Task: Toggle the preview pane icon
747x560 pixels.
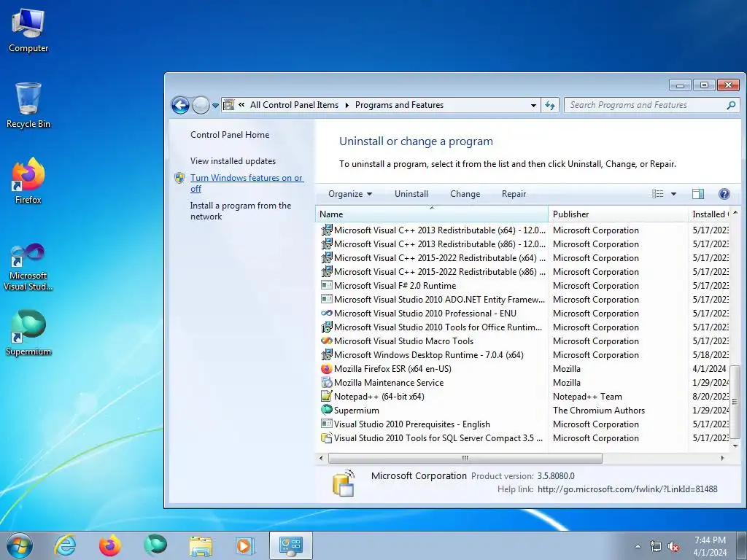Action: pos(698,194)
